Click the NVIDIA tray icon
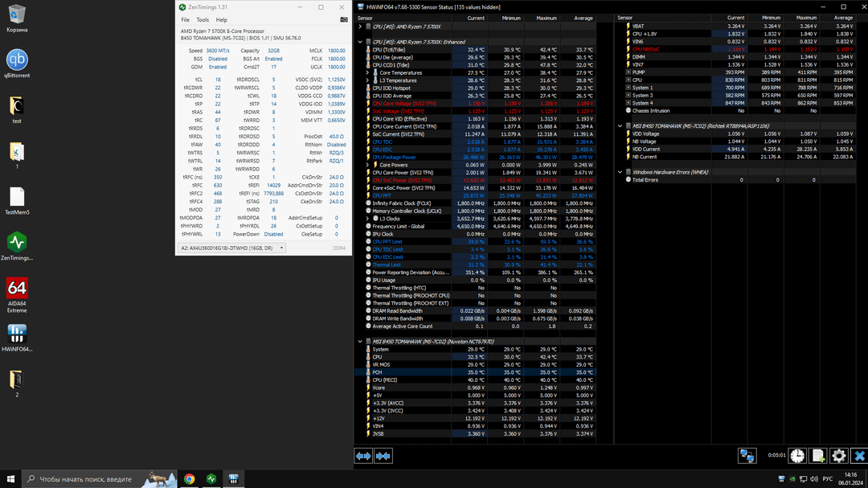 (x=792, y=478)
